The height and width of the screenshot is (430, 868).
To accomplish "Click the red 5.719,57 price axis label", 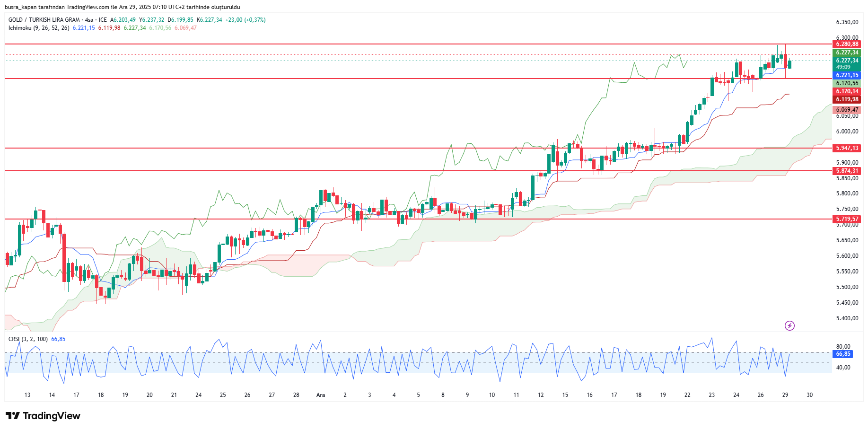I will (x=846, y=219).
